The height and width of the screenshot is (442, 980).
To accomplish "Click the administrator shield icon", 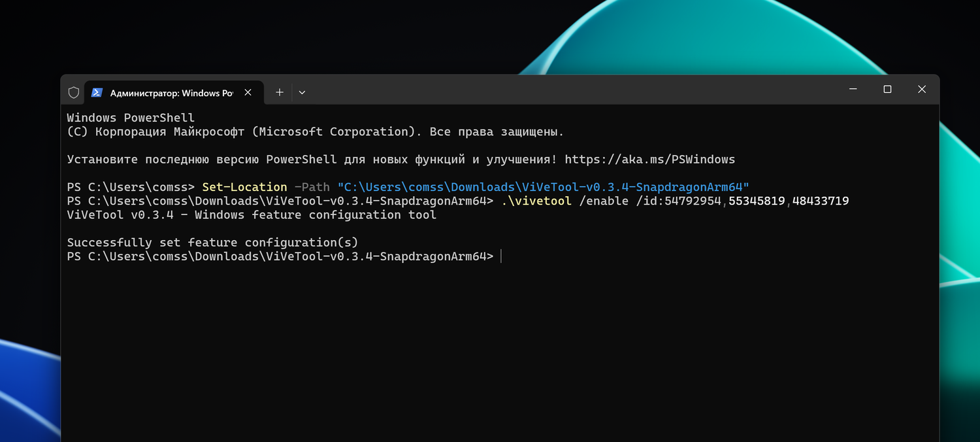I will coord(74,93).
